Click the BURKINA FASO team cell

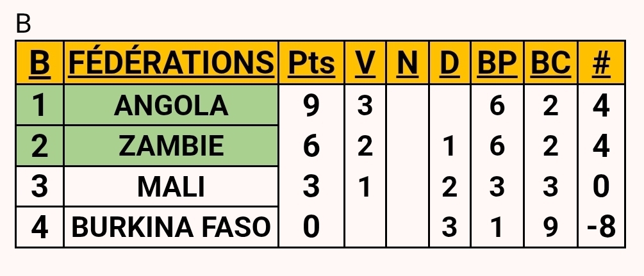tap(170, 227)
